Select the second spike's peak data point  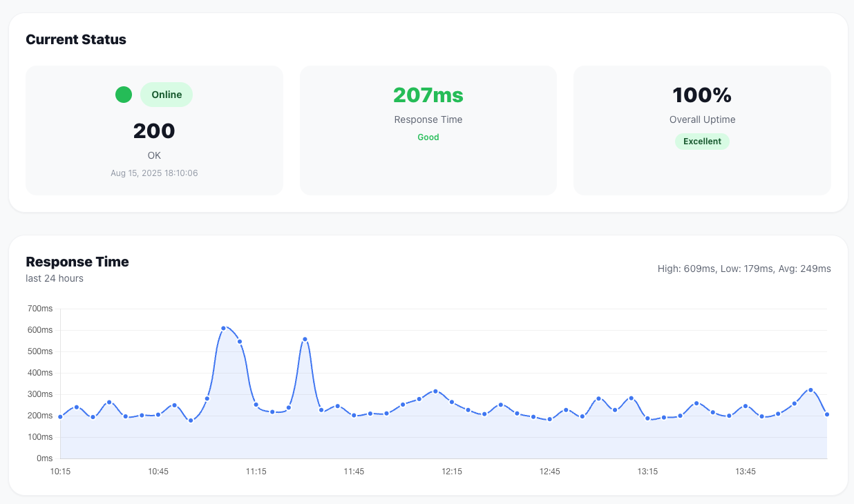click(x=305, y=339)
